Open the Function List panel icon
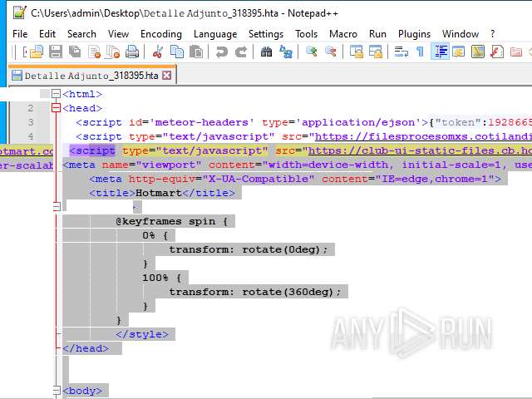The width and height of the screenshot is (532, 399). coord(497,52)
